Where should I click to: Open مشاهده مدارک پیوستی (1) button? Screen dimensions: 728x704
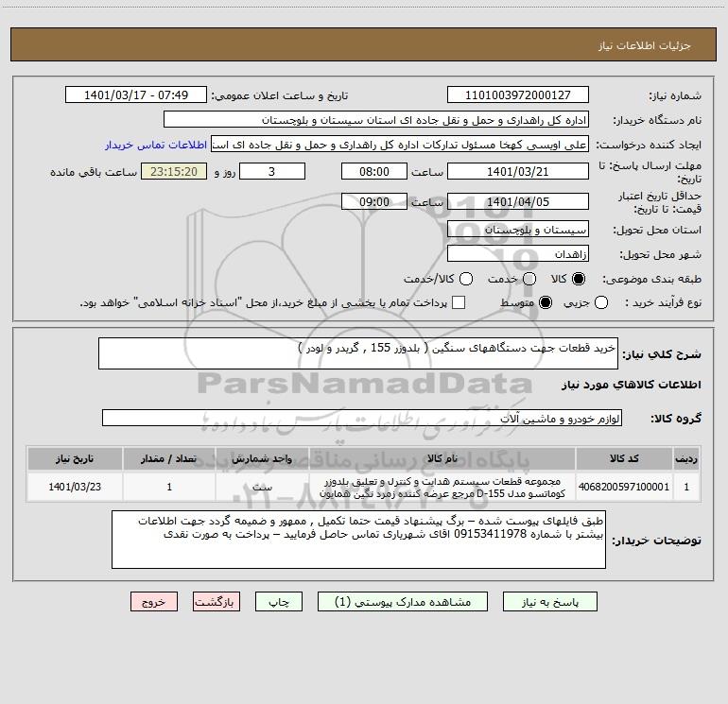click(403, 602)
